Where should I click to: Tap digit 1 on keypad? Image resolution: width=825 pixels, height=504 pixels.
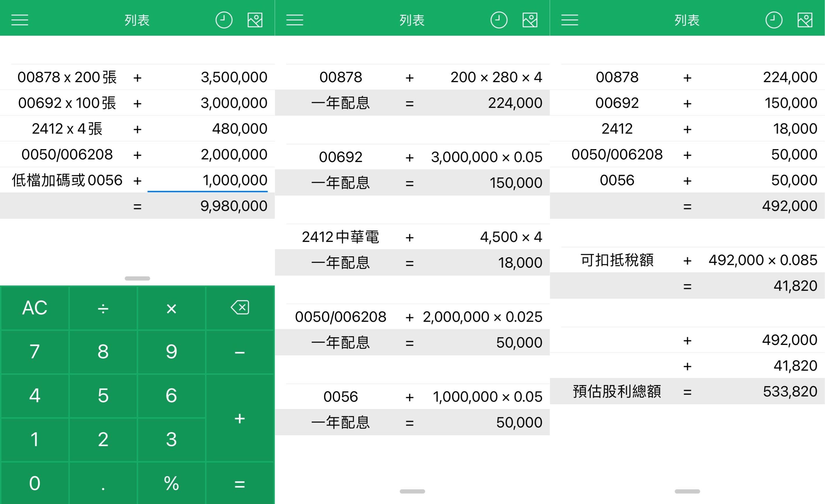35,440
